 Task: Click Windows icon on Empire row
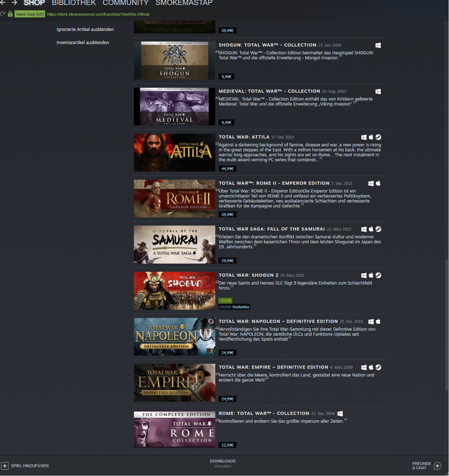pos(364,367)
